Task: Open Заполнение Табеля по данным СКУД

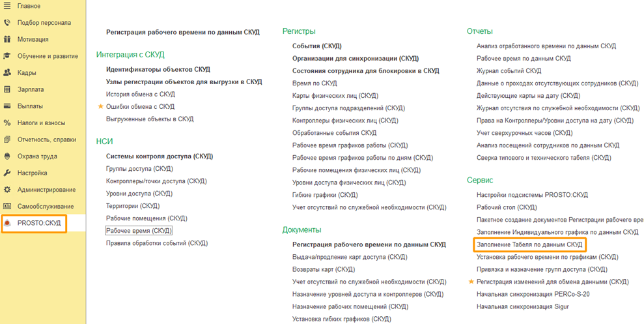Action: pos(529,244)
